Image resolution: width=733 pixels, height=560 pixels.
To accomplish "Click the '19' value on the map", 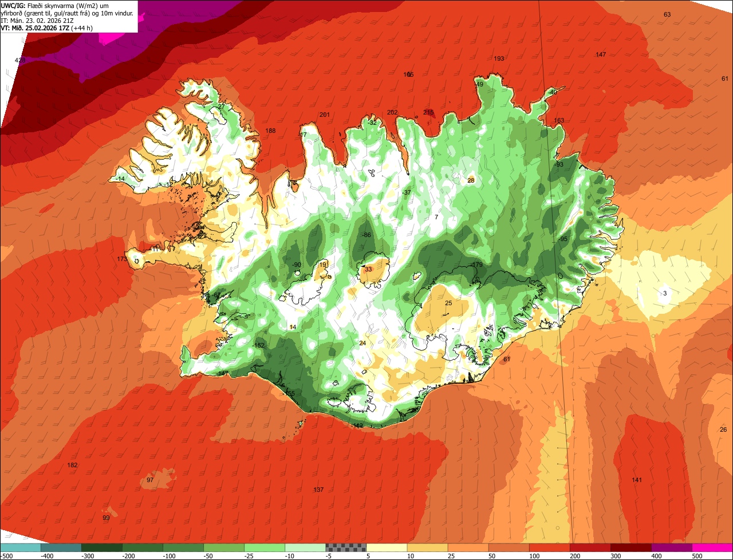I will 323,265.
